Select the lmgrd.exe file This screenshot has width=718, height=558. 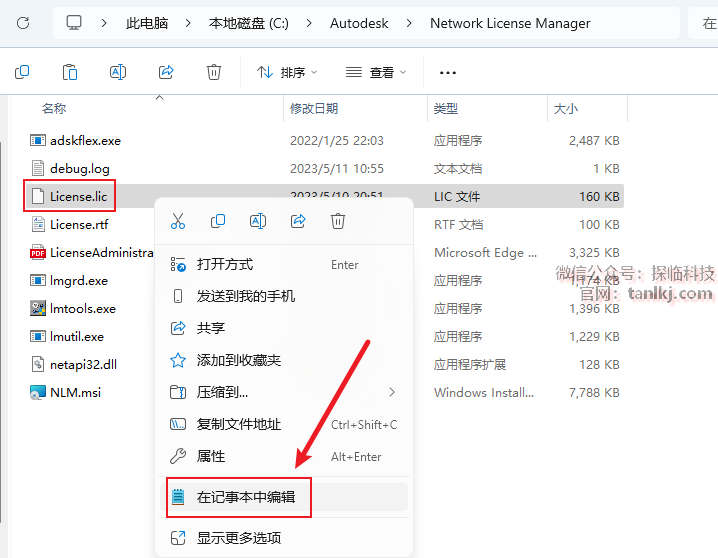point(79,281)
